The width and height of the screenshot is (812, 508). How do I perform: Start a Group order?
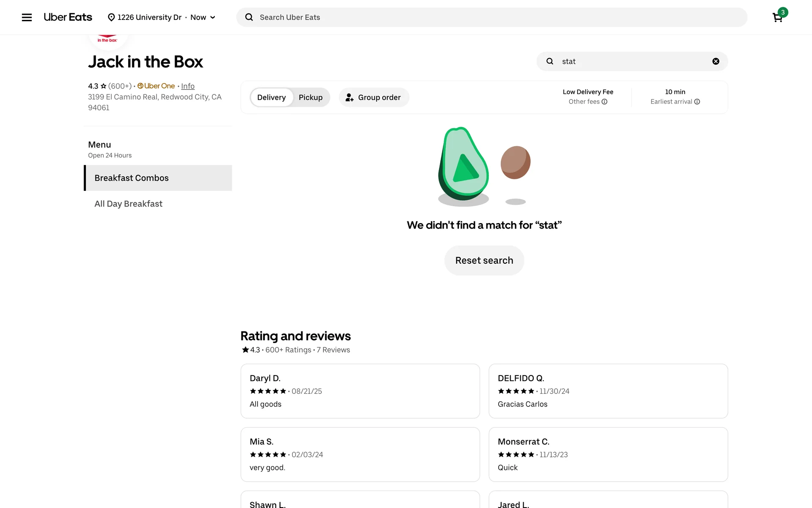pos(374,97)
